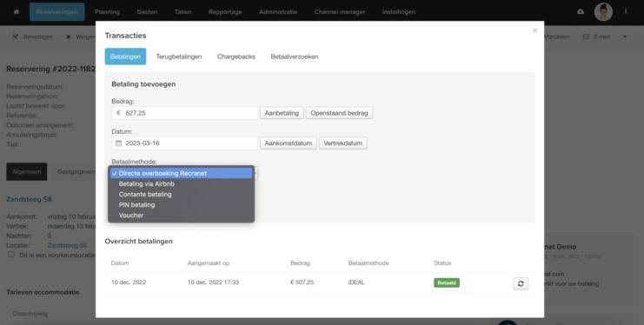The width and height of the screenshot is (644, 325).
Task: Open the Channel manager menu
Action: point(340,12)
